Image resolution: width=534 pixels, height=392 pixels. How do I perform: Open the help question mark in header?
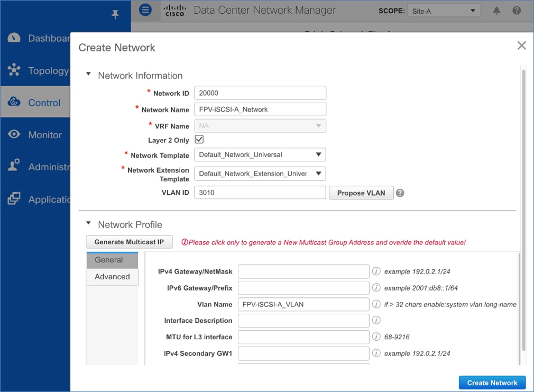pyautogui.click(x=517, y=11)
